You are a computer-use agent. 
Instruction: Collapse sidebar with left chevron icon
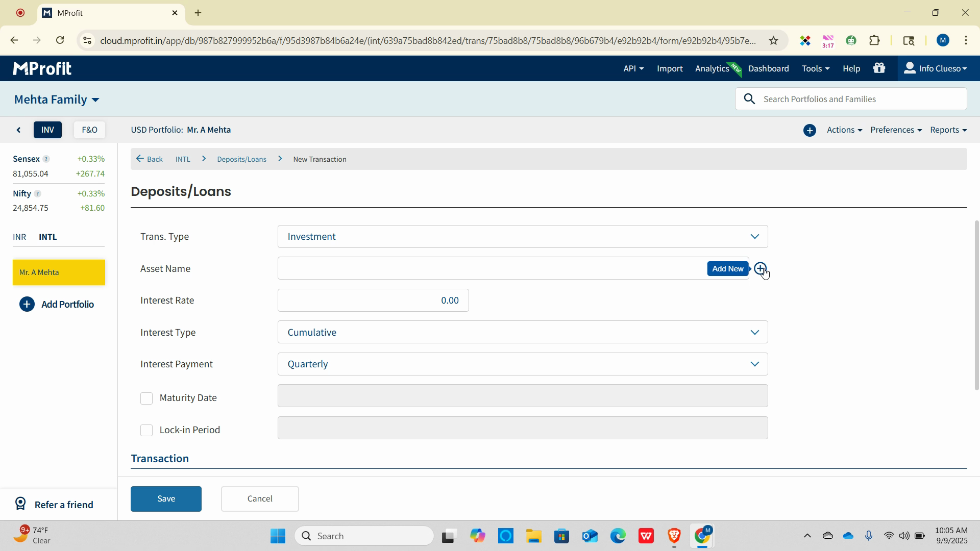click(19, 130)
